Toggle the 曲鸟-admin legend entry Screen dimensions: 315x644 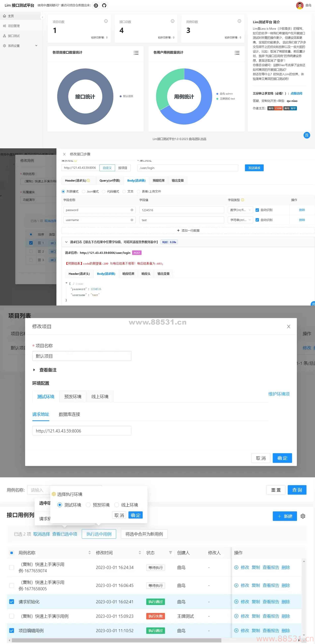(x=224, y=94)
